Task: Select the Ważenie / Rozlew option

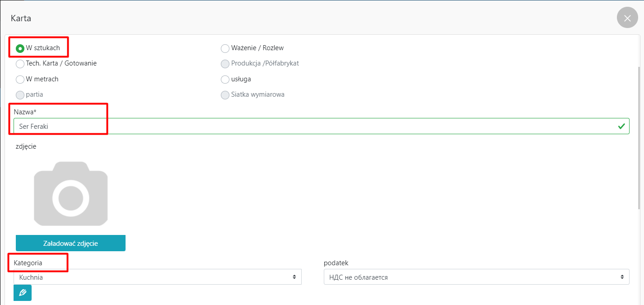Action: (225, 48)
